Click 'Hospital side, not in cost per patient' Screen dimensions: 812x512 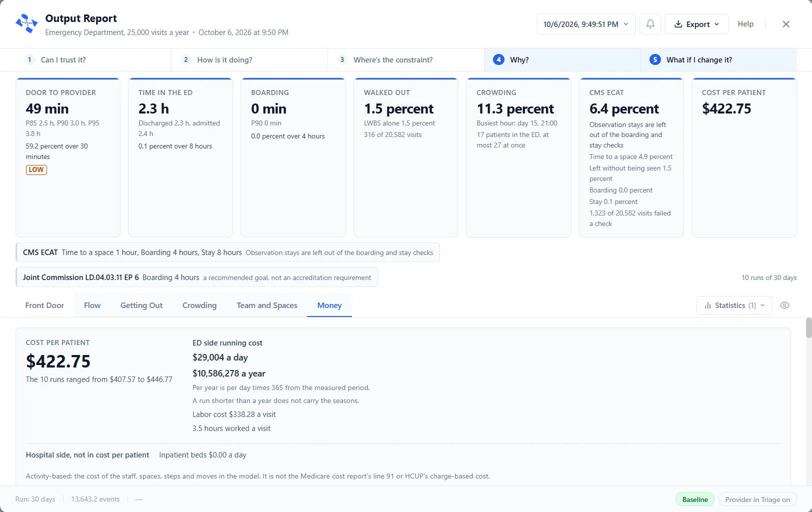(87, 455)
